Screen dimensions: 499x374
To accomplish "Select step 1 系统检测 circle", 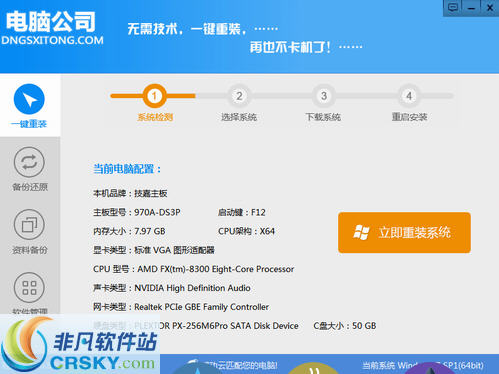I will (154, 96).
